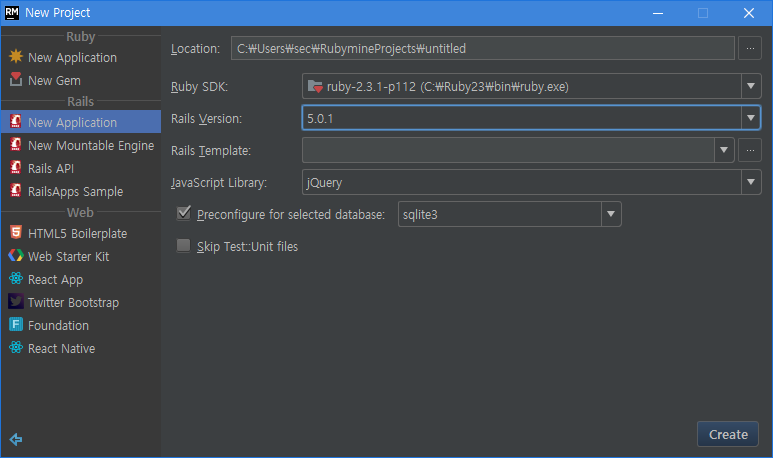Click the Rails New Application icon
773x458 pixels.
pyautogui.click(x=16, y=121)
